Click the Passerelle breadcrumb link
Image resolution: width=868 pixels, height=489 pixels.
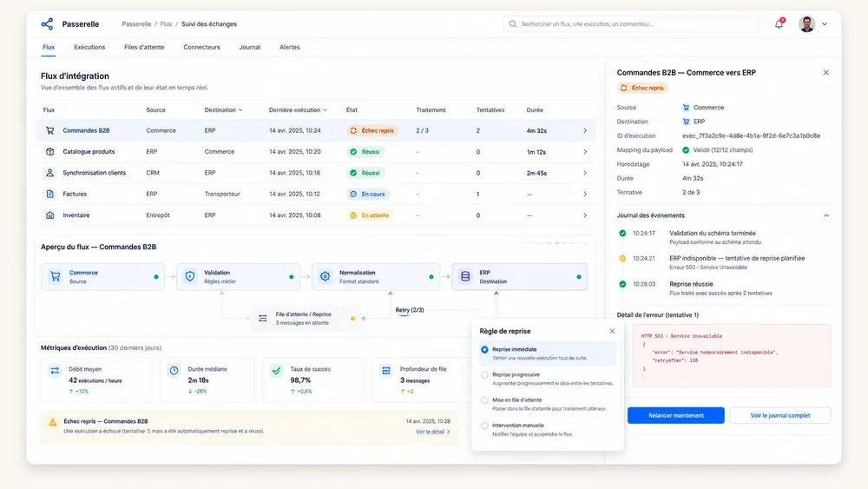pos(136,23)
